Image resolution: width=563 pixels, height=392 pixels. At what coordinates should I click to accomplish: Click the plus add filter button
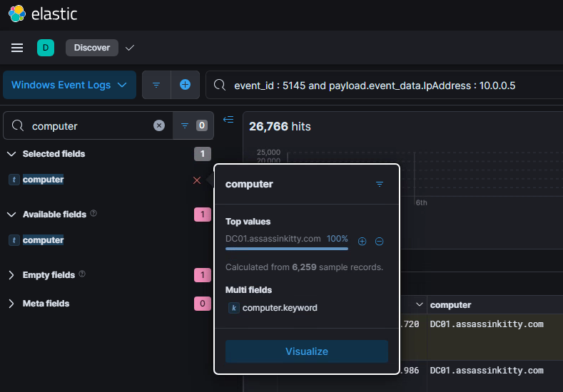point(185,85)
